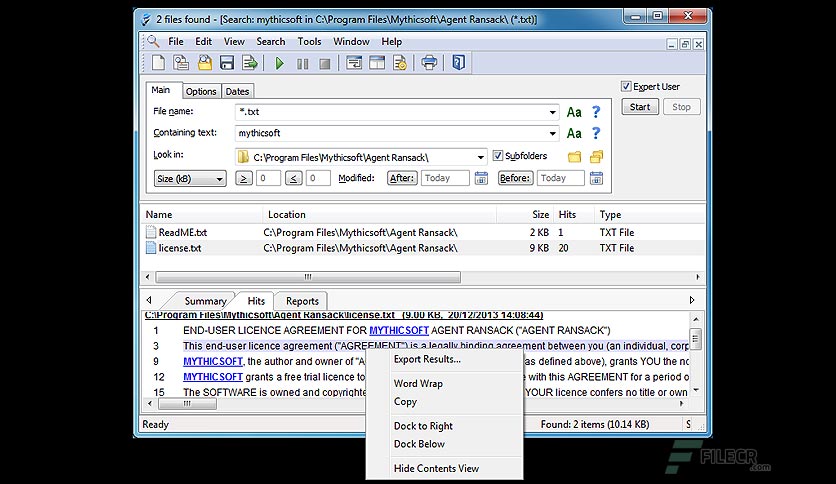The width and height of the screenshot is (836, 484).
Task: Click the license.txt file icon
Action: pyautogui.click(x=151, y=248)
